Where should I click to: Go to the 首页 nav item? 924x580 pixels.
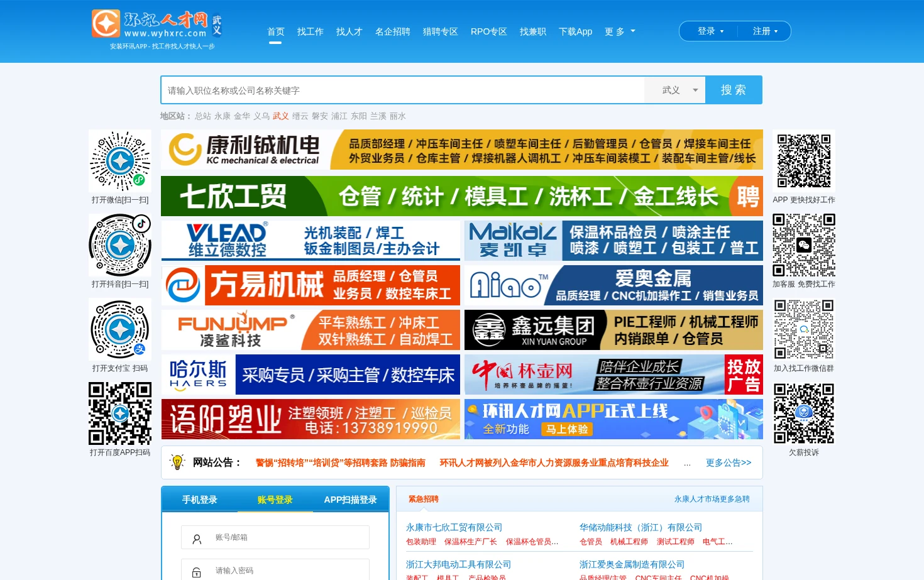point(275,31)
